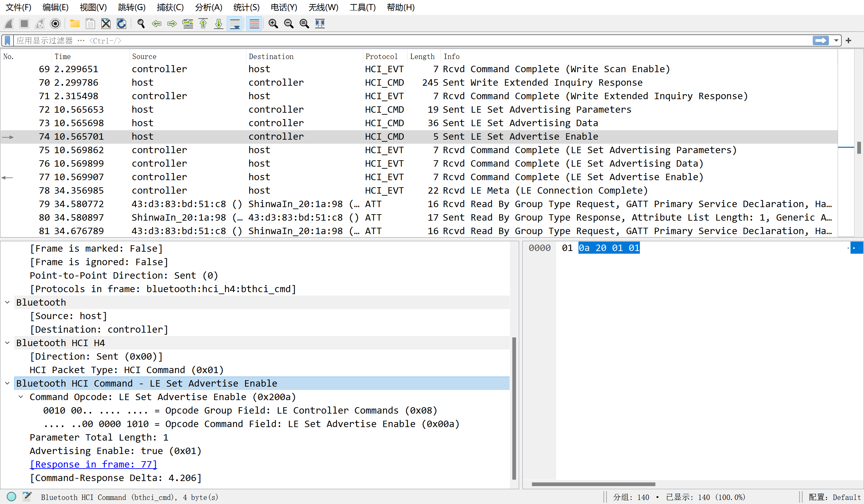The width and height of the screenshot is (864, 504).
Task: Click the 01 byte in hex pane
Action: tap(567, 248)
